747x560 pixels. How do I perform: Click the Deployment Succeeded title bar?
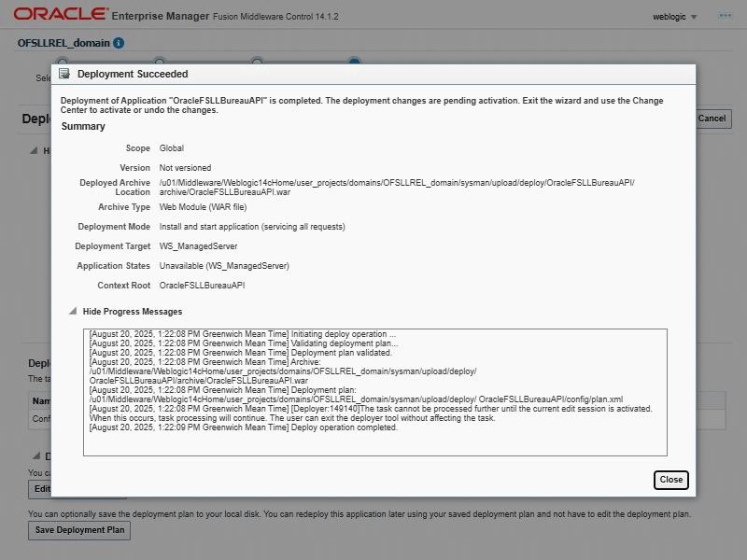373,74
